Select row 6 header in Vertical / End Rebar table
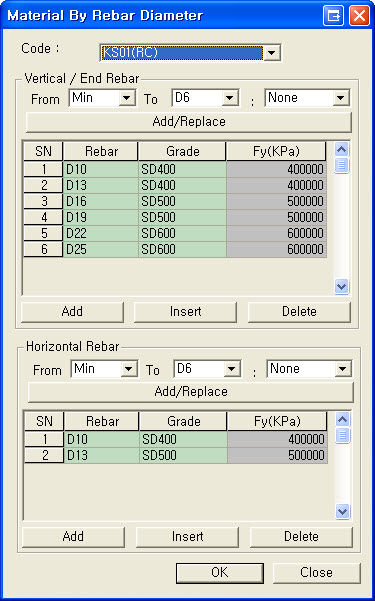Screen dimensions: 375x601 click(43, 249)
